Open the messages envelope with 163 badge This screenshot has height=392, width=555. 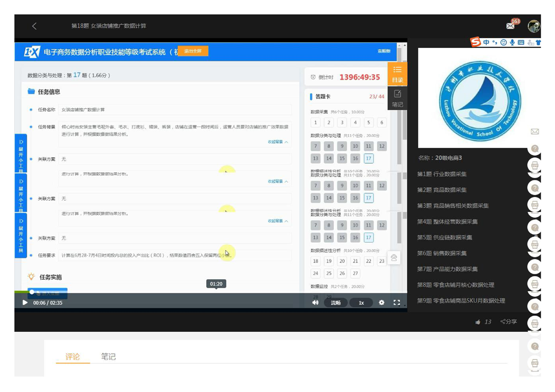pos(511,26)
